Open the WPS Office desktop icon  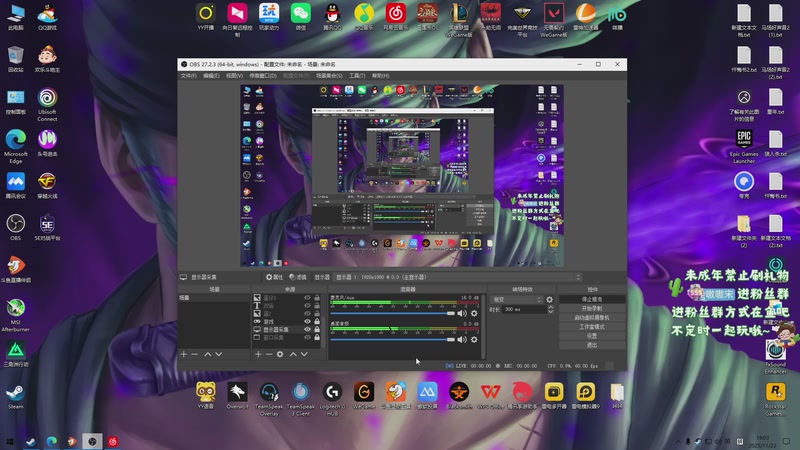(x=490, y=395)
